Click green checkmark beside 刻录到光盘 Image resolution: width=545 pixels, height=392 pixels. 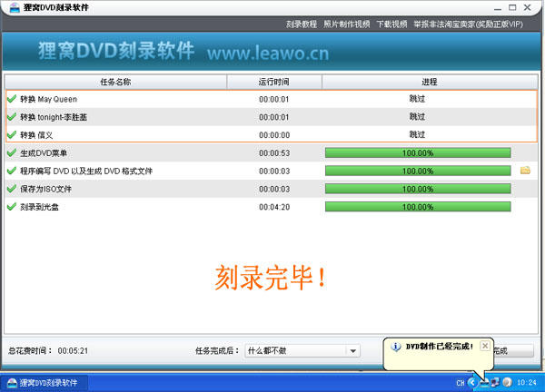tap(12, 207)
